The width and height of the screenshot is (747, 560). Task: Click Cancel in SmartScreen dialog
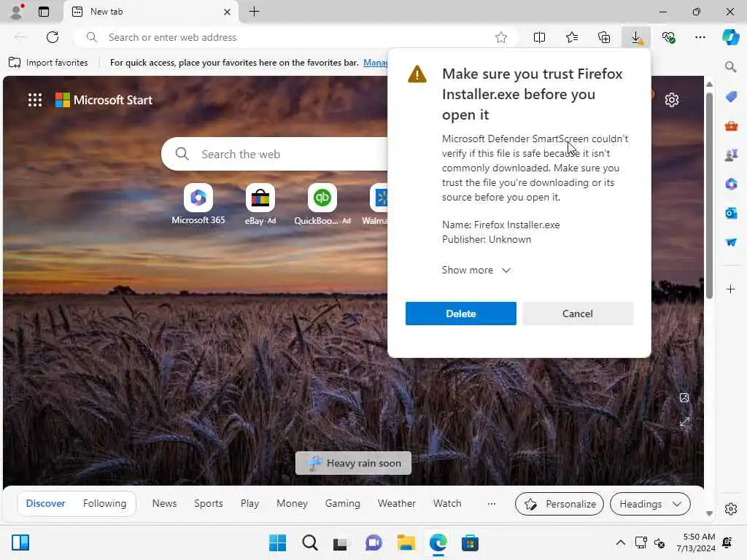point(578,314)
